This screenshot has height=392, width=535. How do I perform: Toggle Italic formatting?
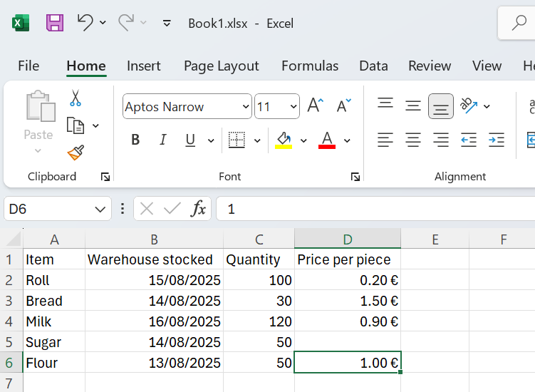(x=162, y=140)
